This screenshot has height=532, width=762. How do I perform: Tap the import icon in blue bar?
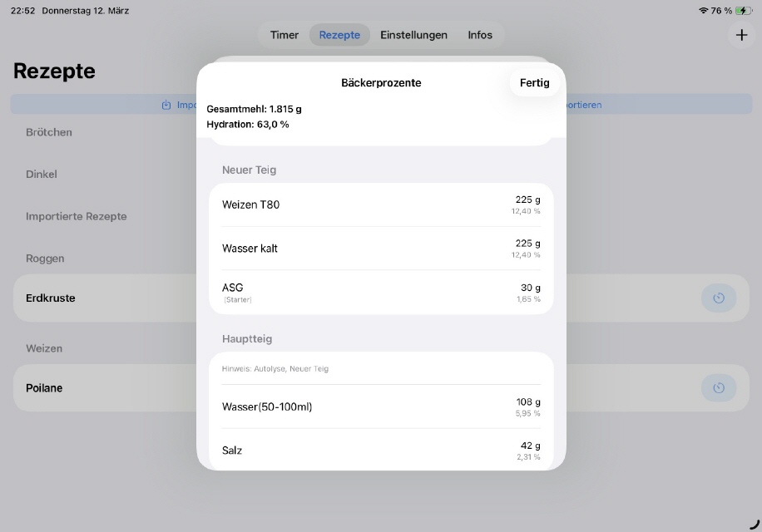pyautogui.click(x=166, y=105)
